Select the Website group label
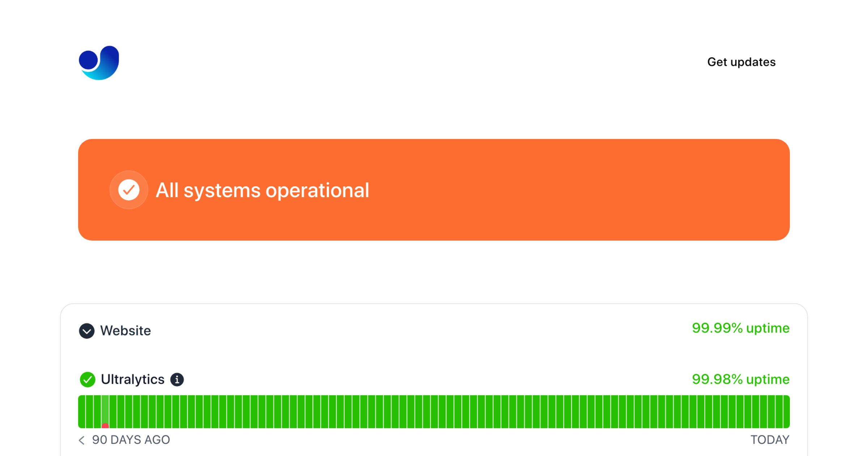The width and height of the screenshot is (868, 456). tap(125, 331)
